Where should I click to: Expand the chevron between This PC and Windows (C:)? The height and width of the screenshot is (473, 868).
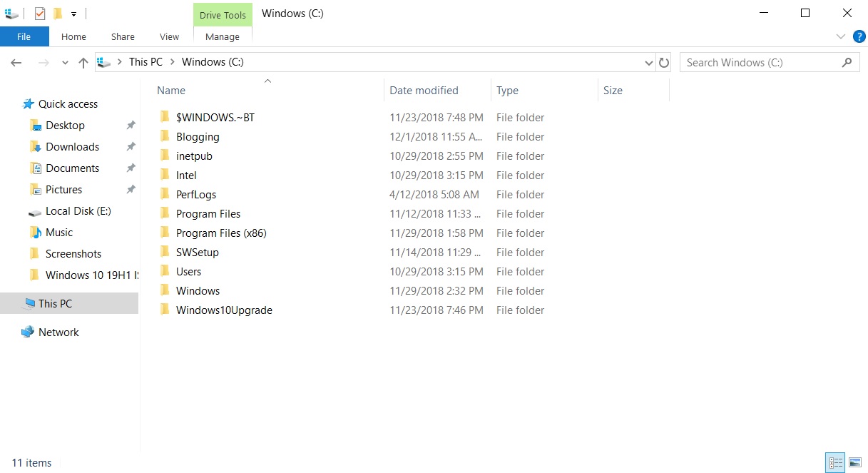172,62
